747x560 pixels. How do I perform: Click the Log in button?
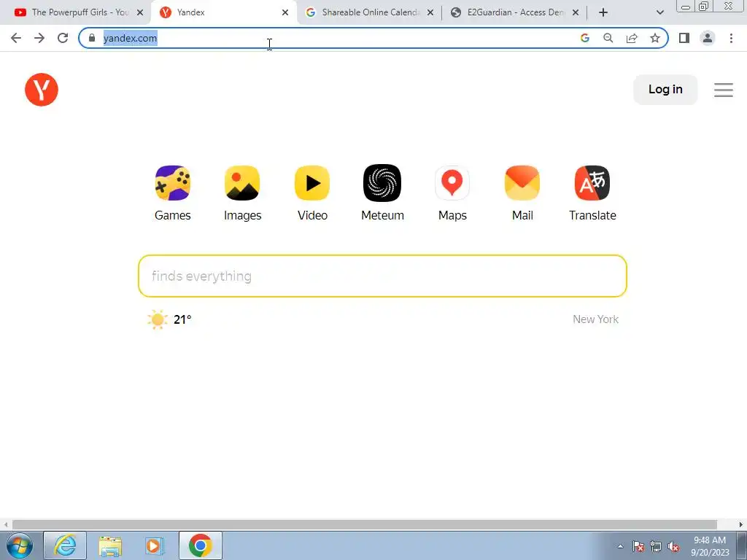point(665,90)
